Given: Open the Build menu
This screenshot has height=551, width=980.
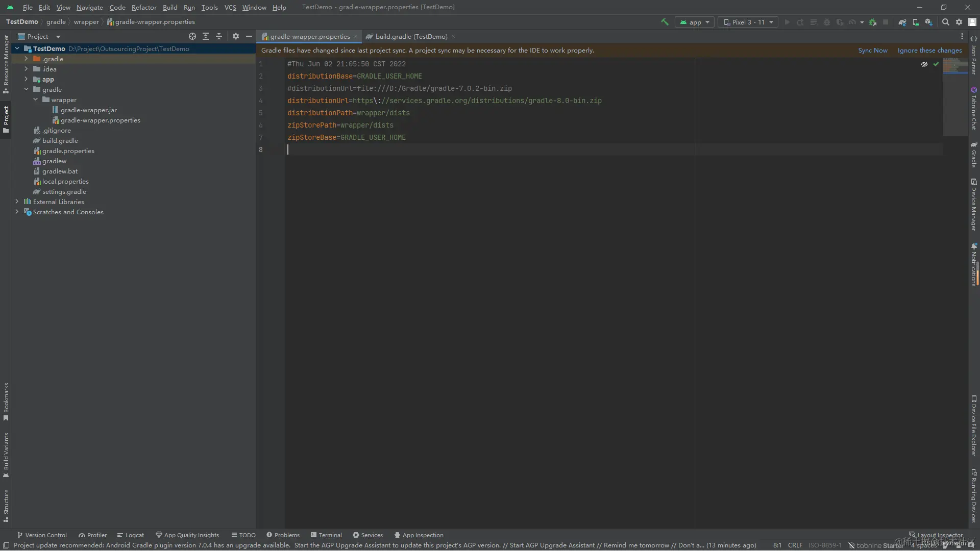Looking at the screenshot, I should [170, 7].
